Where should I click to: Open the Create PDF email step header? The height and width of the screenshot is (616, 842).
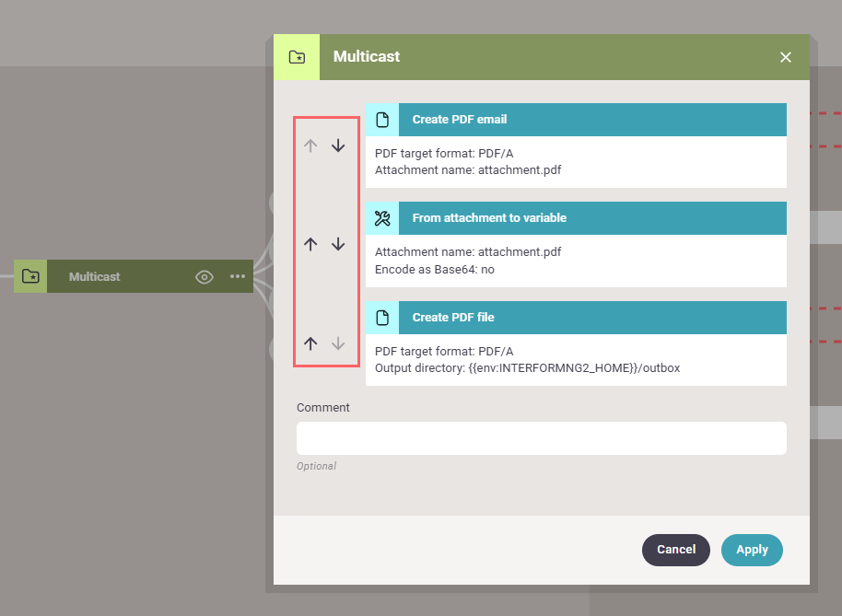point(591,120)
